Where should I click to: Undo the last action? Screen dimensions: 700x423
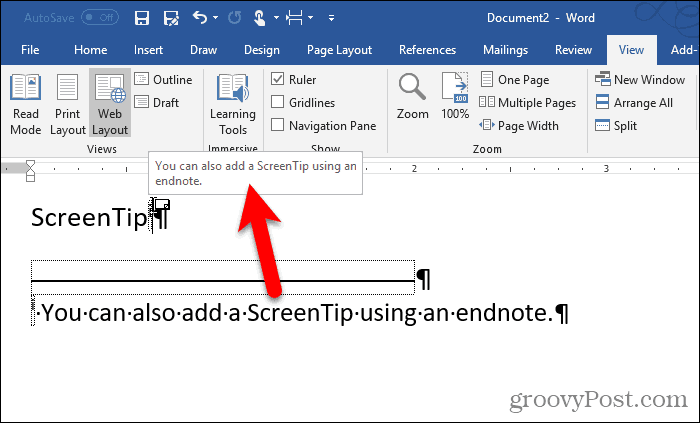tap(200, 18)
